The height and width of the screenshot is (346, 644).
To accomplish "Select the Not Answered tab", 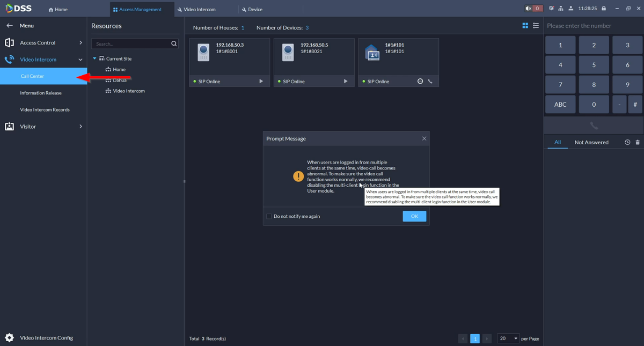I will point(591,142).
